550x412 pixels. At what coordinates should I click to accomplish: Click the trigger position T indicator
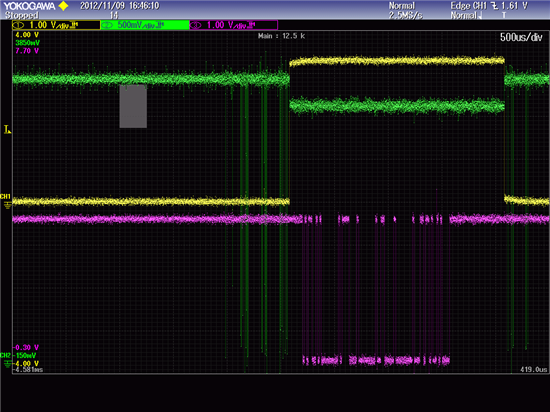click(x=504, y=15)
